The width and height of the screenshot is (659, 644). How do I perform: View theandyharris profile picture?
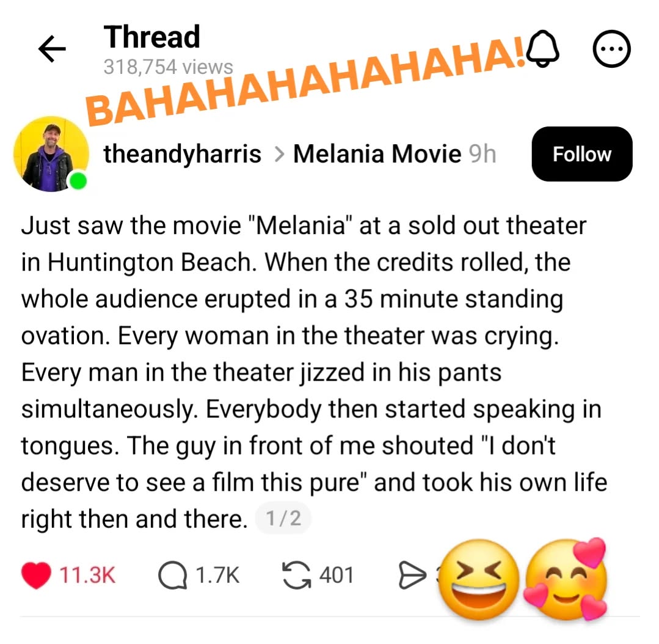pyautogui.click(x=51, y=154)
